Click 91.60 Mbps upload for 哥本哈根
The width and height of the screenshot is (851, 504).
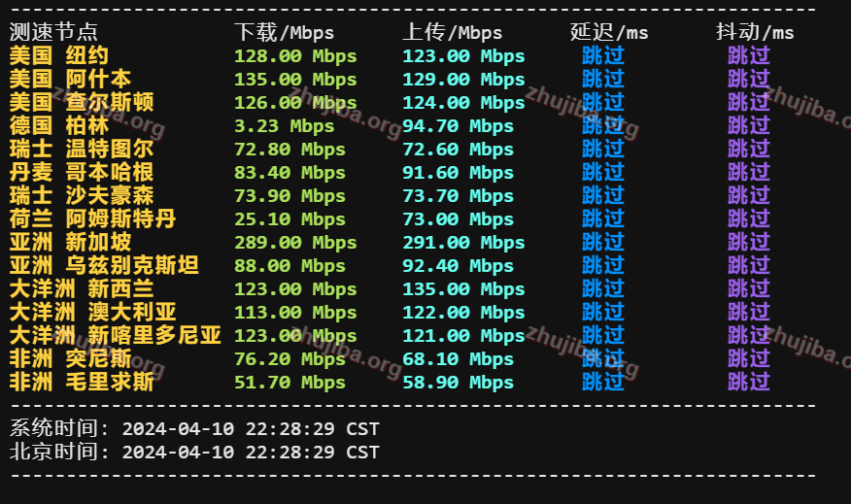459,173
